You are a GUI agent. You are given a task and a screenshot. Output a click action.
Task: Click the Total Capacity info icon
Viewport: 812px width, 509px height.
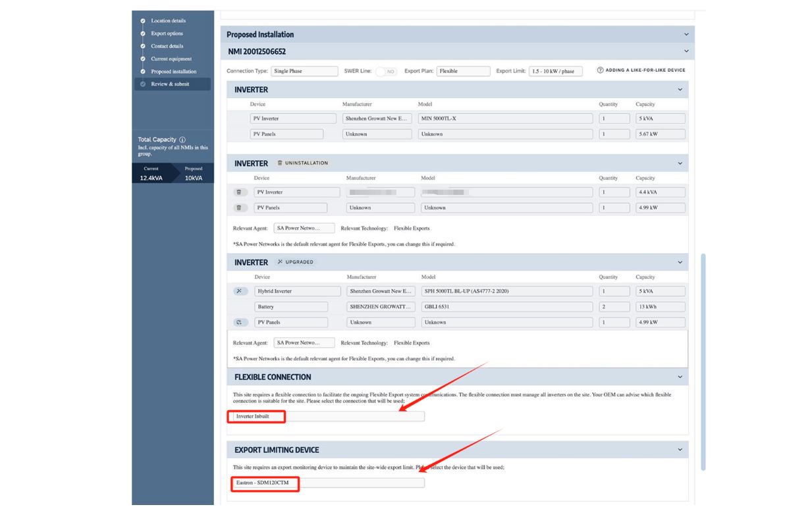coord(182,140)
